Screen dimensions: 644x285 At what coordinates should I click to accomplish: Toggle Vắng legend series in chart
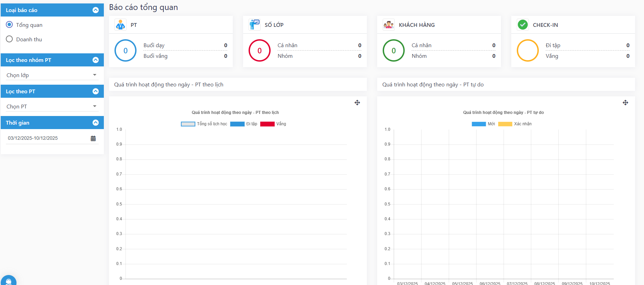[273, 124]
